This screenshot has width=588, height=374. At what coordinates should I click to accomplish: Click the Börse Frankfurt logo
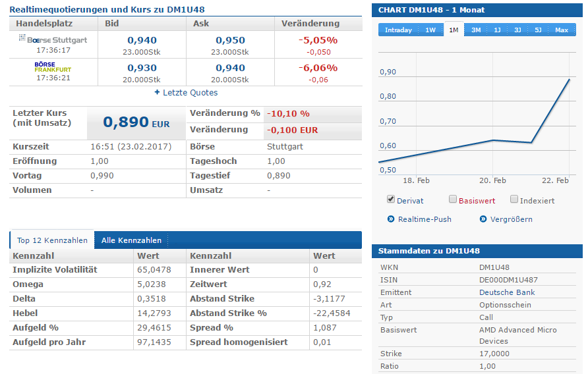click(x=53, y=67)
